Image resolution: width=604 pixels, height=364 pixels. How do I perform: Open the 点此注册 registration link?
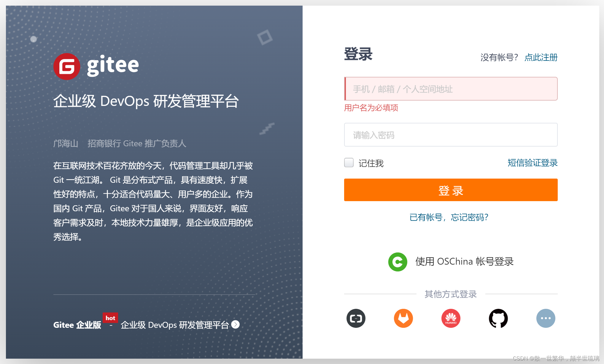541,57
